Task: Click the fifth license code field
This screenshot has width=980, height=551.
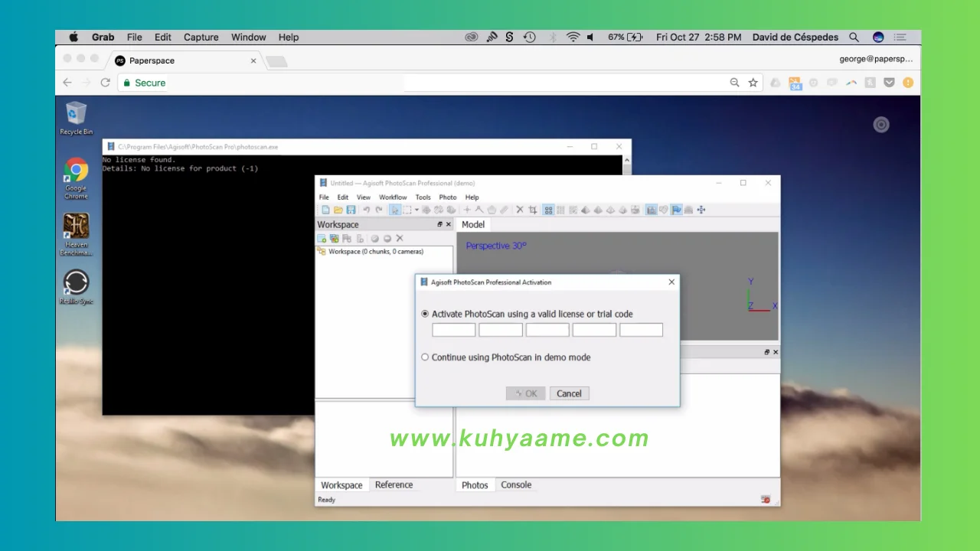Action: pyautogui.click(x=641, y=330)
